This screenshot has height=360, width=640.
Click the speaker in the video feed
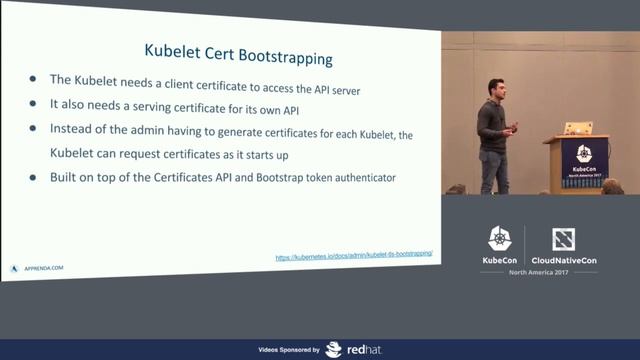(x=495, y=136)
